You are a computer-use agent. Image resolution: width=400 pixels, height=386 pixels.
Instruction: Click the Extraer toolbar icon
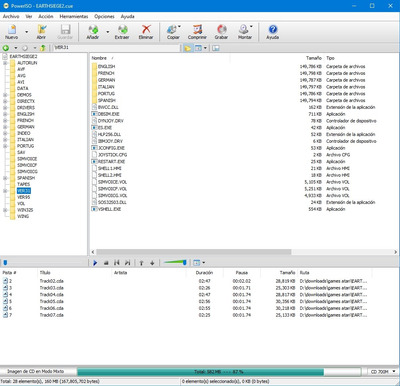point(122,30)
